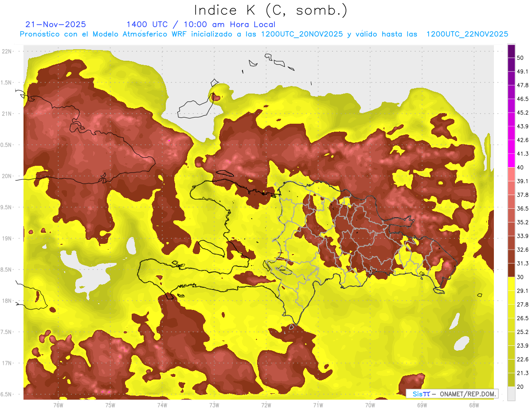Click the "71W" longitude label
The image size is (532, 411).
(x=318, y=405)
